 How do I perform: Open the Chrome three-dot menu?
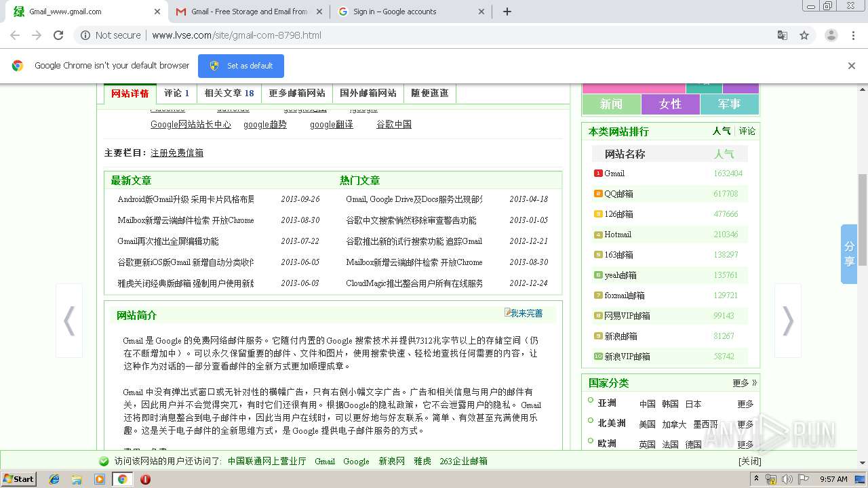pos(853,35)
